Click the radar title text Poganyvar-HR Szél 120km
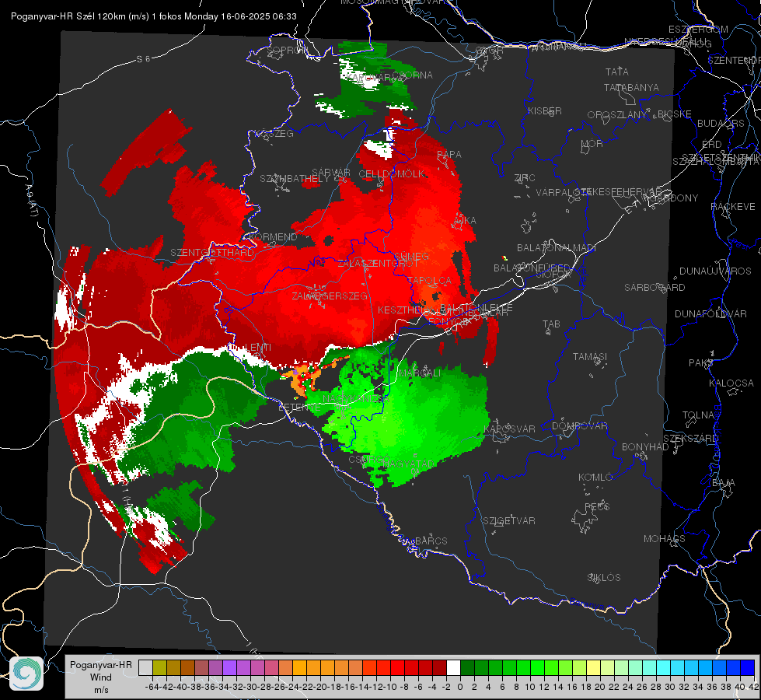Image resolution: width=761 pixels, height=700 pixels. [68, 16]
